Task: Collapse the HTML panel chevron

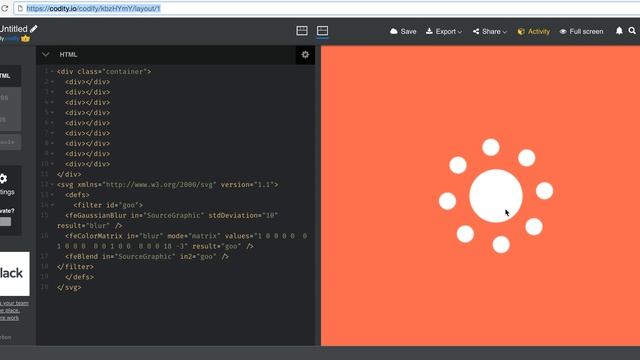Action: 45,54
